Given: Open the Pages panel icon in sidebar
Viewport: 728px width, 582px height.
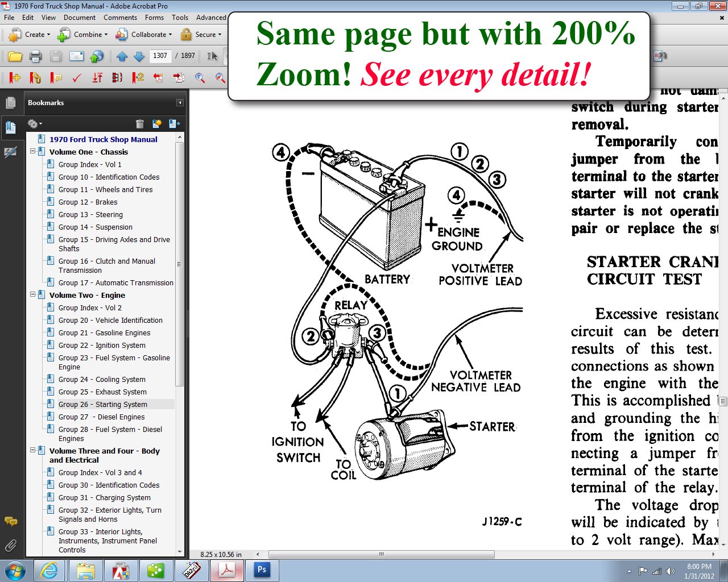Looking at the screenshot, I should click(10, 103).
